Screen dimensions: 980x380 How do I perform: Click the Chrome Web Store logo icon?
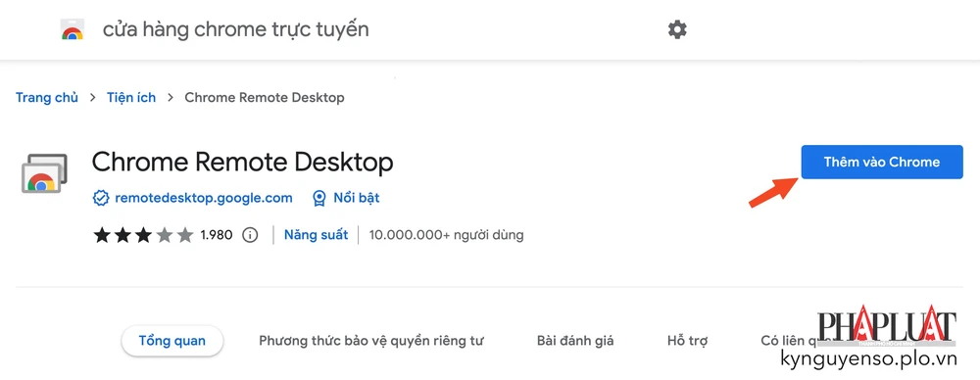click(73, 29)
